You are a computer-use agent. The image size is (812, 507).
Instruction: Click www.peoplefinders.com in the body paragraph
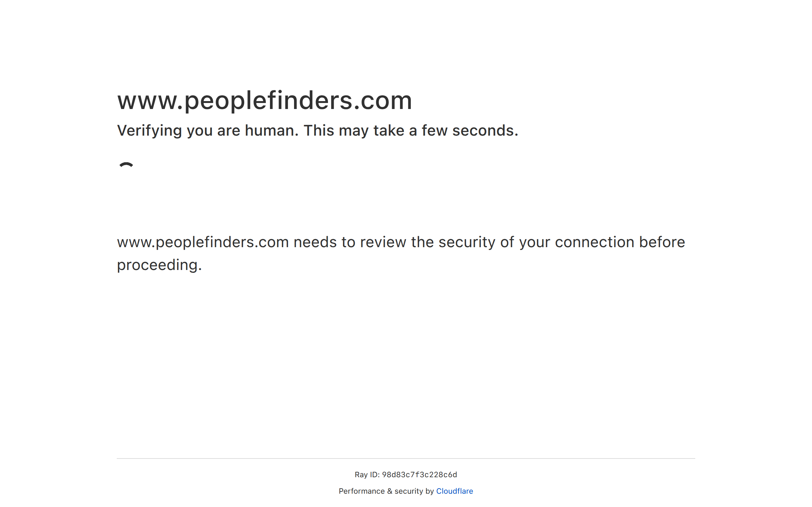point(203,242)
